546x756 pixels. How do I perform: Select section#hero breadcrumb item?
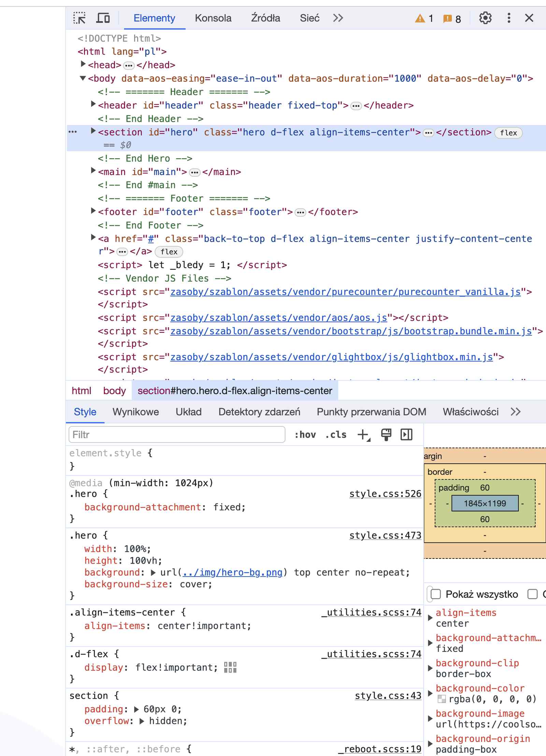235,391
